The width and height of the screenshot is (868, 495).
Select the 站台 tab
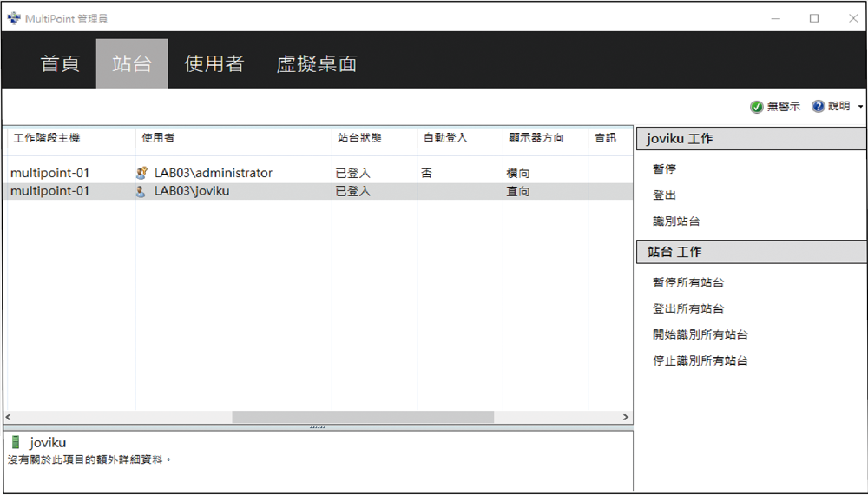coord(132,63)
